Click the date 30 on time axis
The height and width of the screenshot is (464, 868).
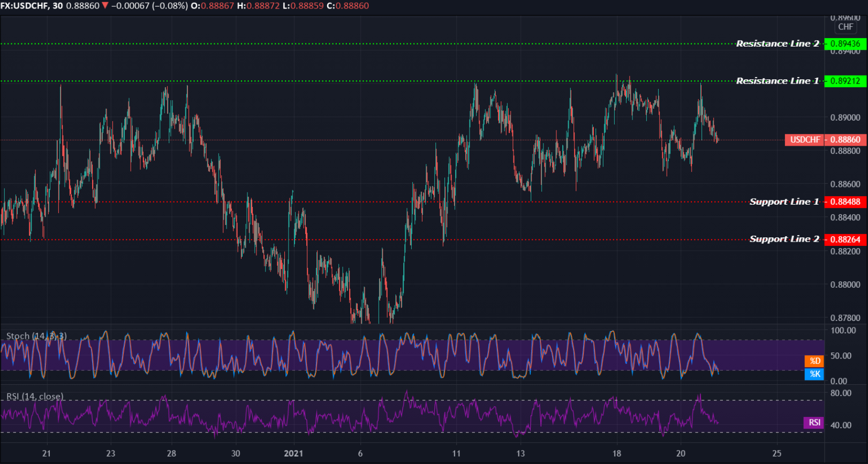(236, 453)
